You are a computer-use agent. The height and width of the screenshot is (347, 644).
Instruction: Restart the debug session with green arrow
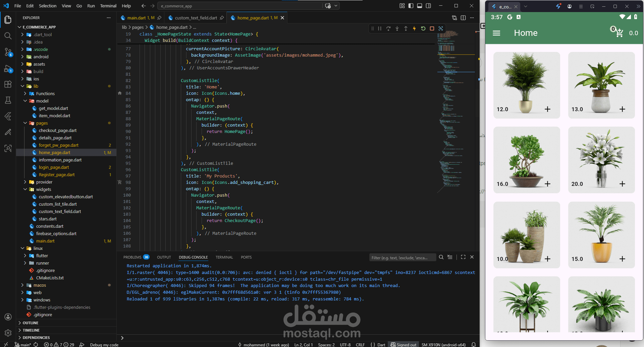click(x=423, y=28)
